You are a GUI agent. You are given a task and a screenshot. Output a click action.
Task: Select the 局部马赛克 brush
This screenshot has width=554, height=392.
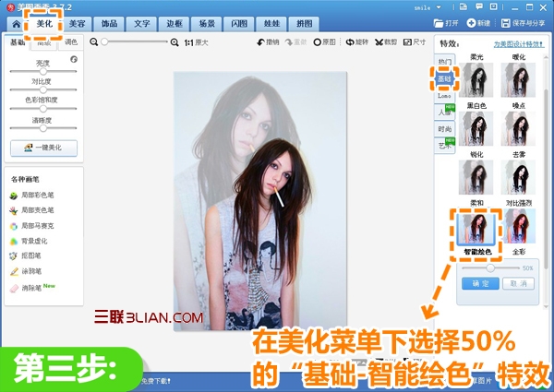coord(31,226)
